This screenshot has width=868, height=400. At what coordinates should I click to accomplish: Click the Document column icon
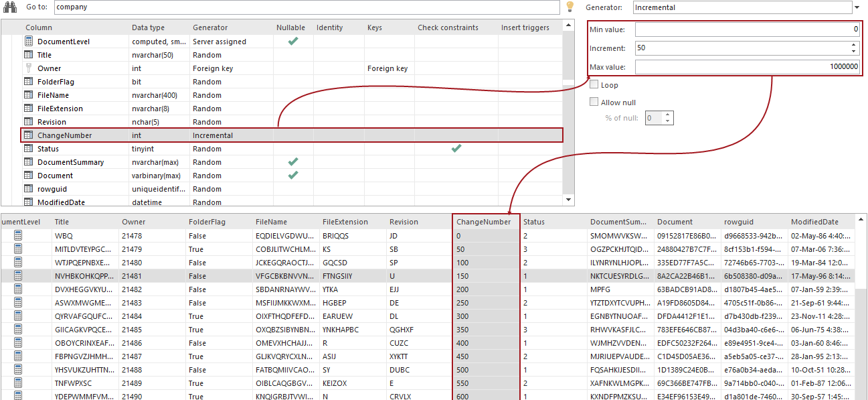click(x=29, y=176)
